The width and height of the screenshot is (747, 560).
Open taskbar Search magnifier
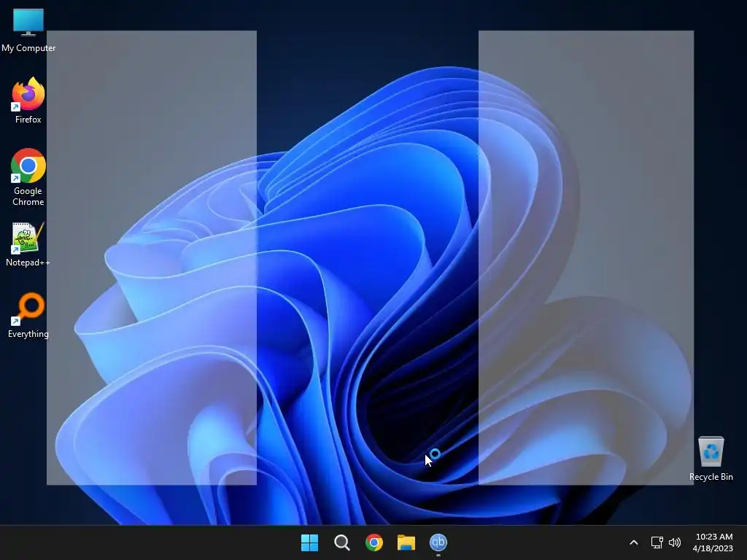coord(341,542)
